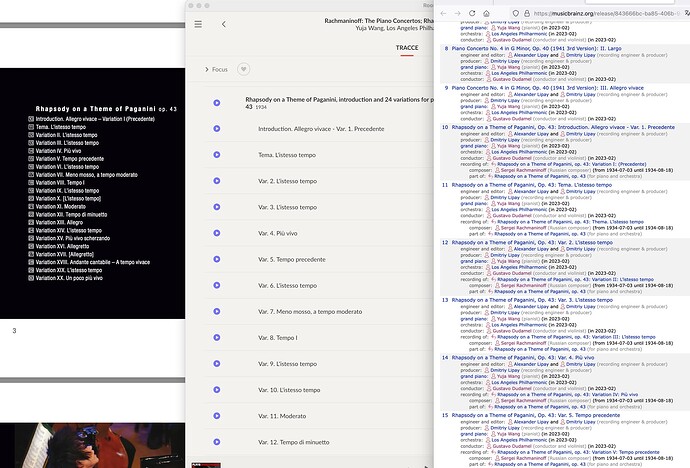Click booklet line Variation XII. Tempo di minuetto
This screenshot has height=468, width=690.
click(71, 215)
